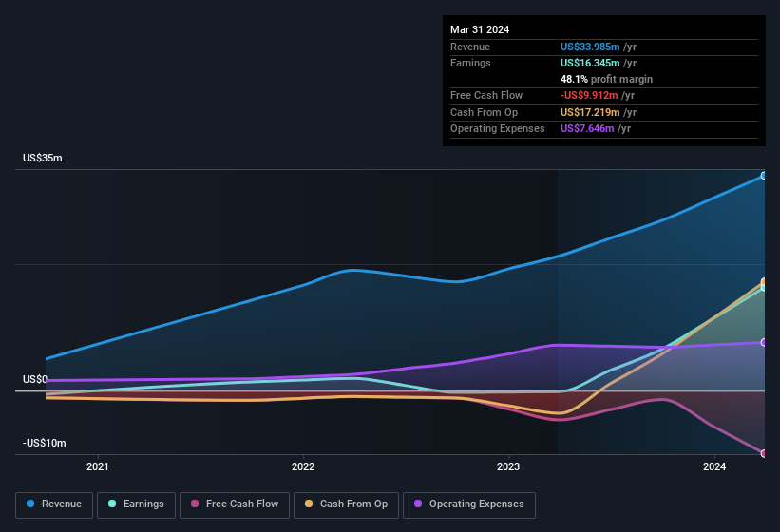This screenshot has height=532, width=780.
Task: Click the -US$9.912m free cash flow value
Action: coord(589,95)
